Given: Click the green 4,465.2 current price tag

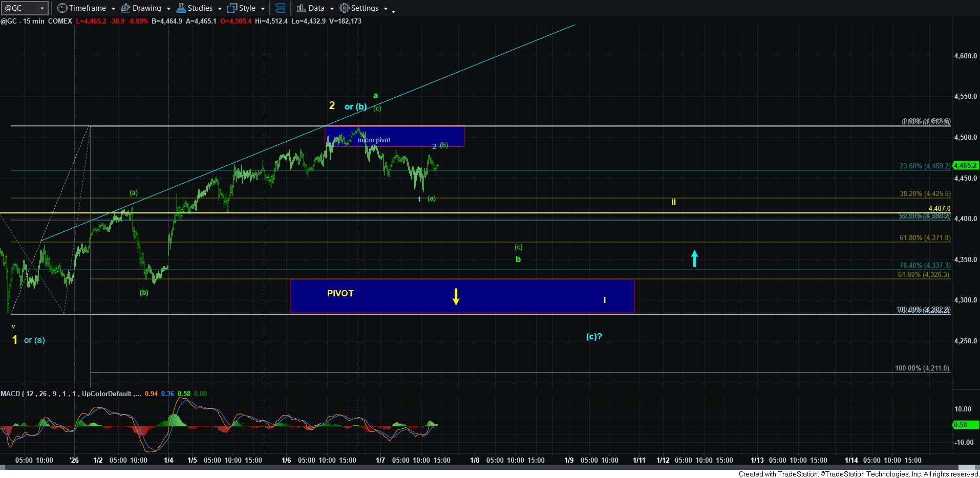Looking at the screenshot, I should tap(965, 165).
